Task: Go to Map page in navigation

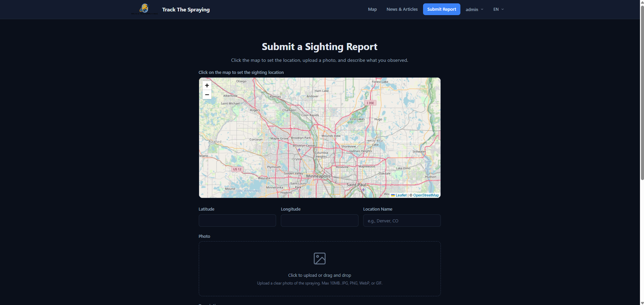Action: tap(372, 9)
